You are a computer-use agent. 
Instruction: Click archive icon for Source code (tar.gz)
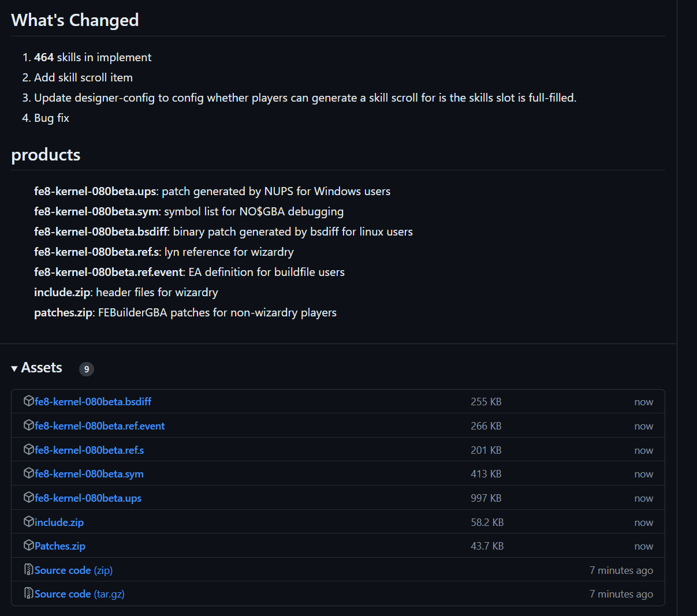[x=28, y=593]
